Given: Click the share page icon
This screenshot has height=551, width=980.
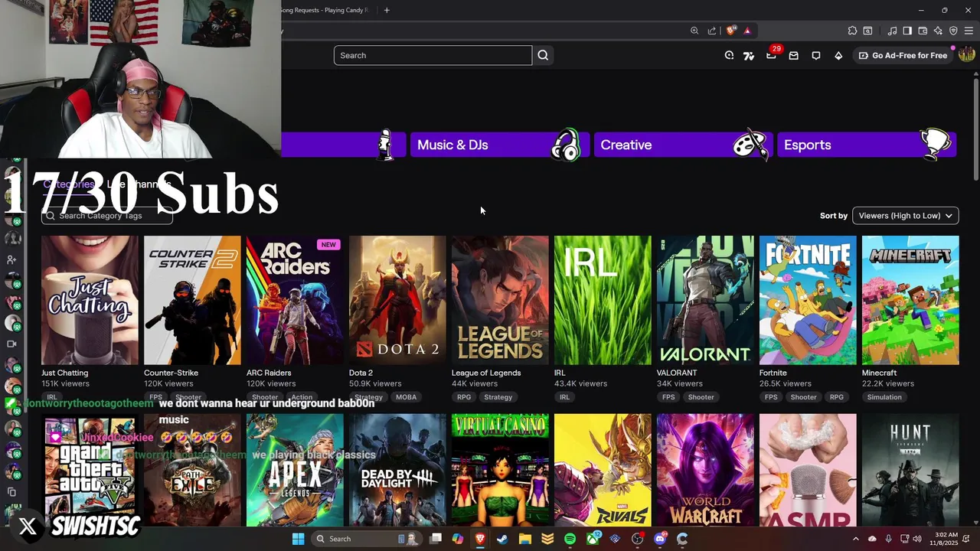Looking at the screenshot, I should coord(712,31).
